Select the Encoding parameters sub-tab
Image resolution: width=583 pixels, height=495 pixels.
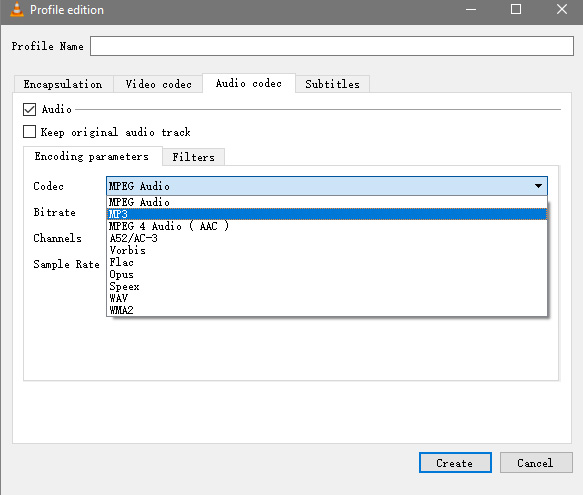click(x=92, y=156)
